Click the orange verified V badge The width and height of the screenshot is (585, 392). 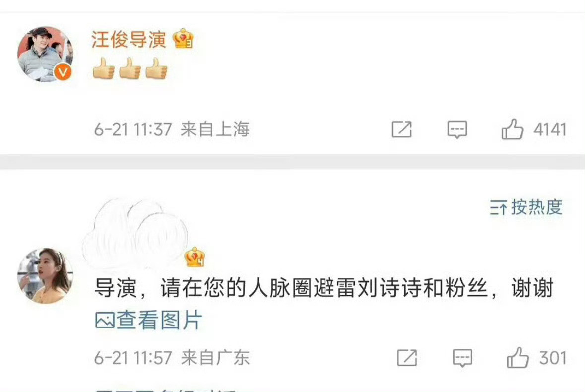click(x=63, y=71)
